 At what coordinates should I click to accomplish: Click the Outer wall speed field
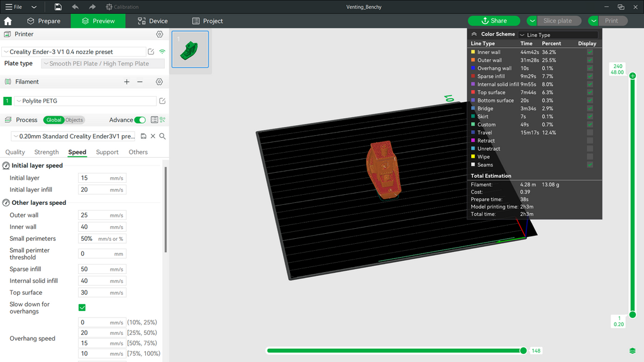(102, 215)
